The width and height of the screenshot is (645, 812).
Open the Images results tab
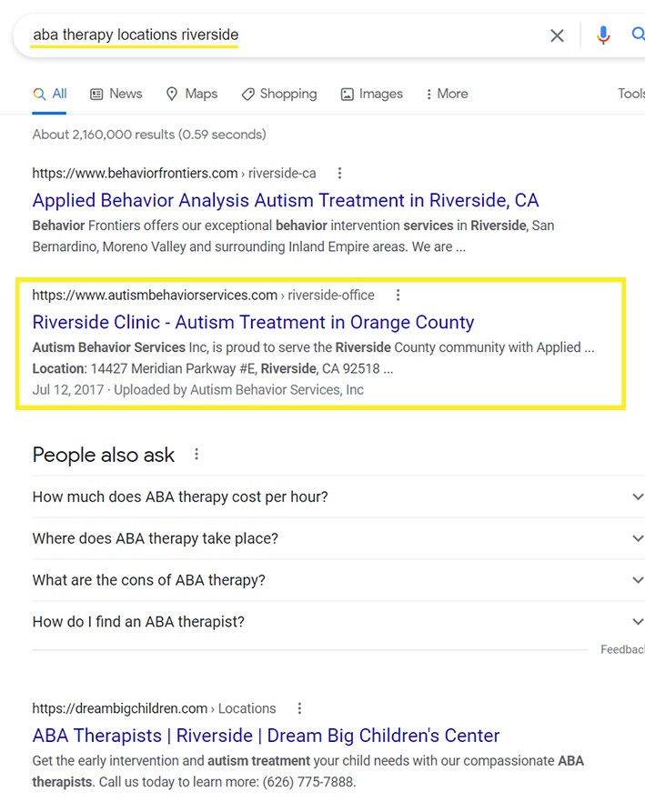tap(371, 94)
